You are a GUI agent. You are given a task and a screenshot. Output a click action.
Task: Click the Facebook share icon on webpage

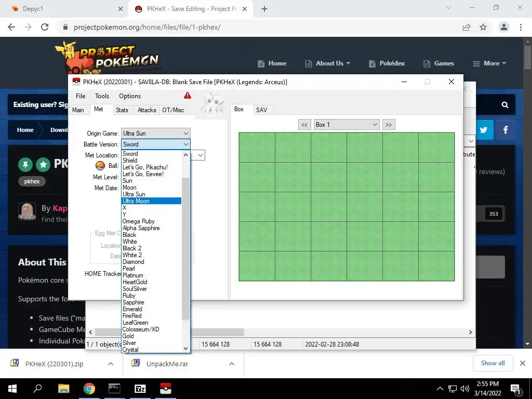point(505,129)
